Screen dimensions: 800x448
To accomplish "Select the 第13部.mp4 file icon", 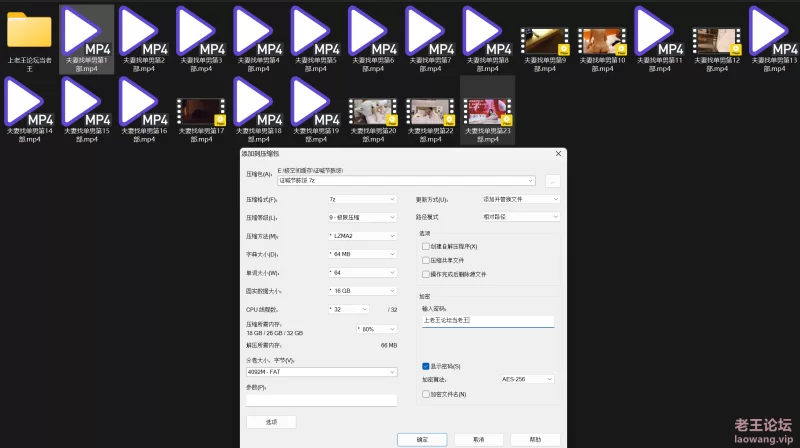I will pos(772,32).
